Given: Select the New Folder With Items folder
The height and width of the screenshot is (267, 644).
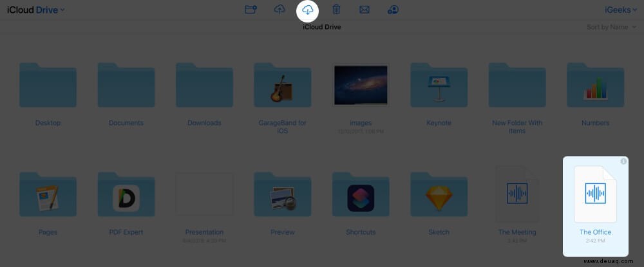Looking at the screenshot, I should (x=517, y=85).
